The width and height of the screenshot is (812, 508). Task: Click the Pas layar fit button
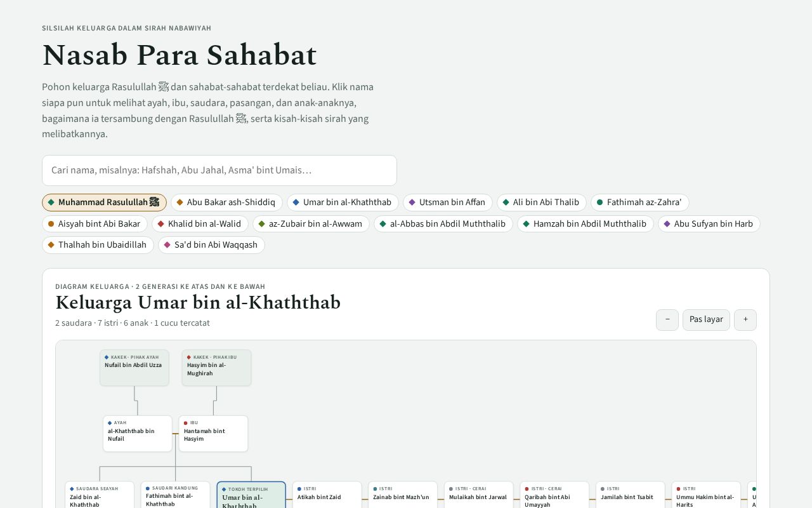pyautogui.click(x=706, y=319)
